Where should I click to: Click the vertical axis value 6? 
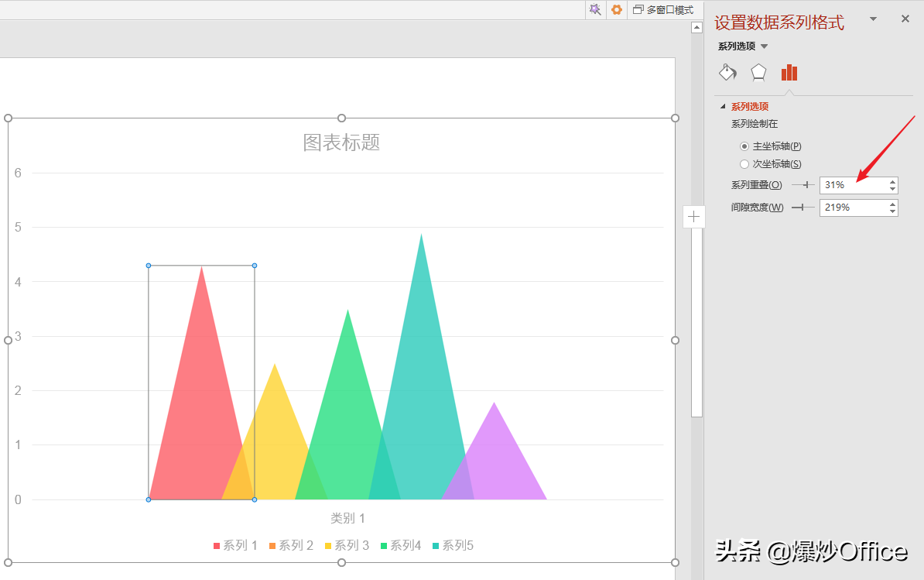click(x=19, y=173)
